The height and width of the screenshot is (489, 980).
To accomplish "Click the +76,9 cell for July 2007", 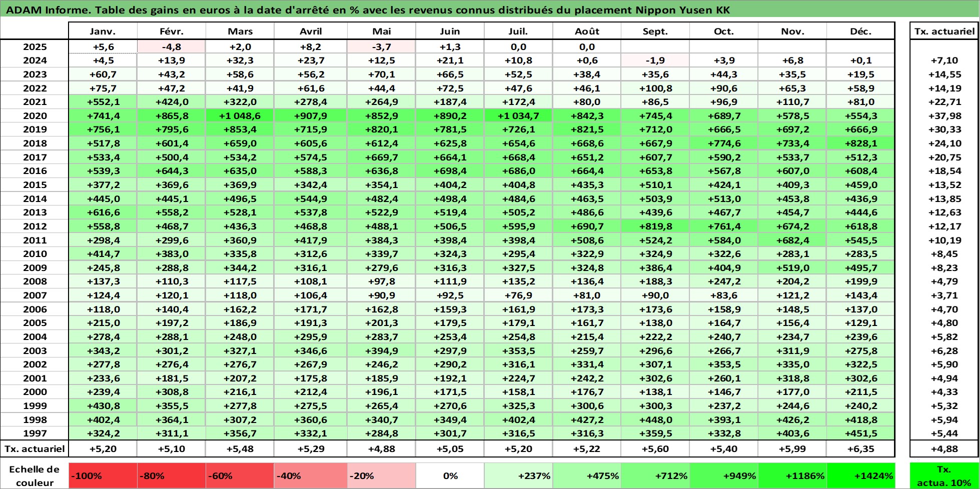I will point(518,295).
